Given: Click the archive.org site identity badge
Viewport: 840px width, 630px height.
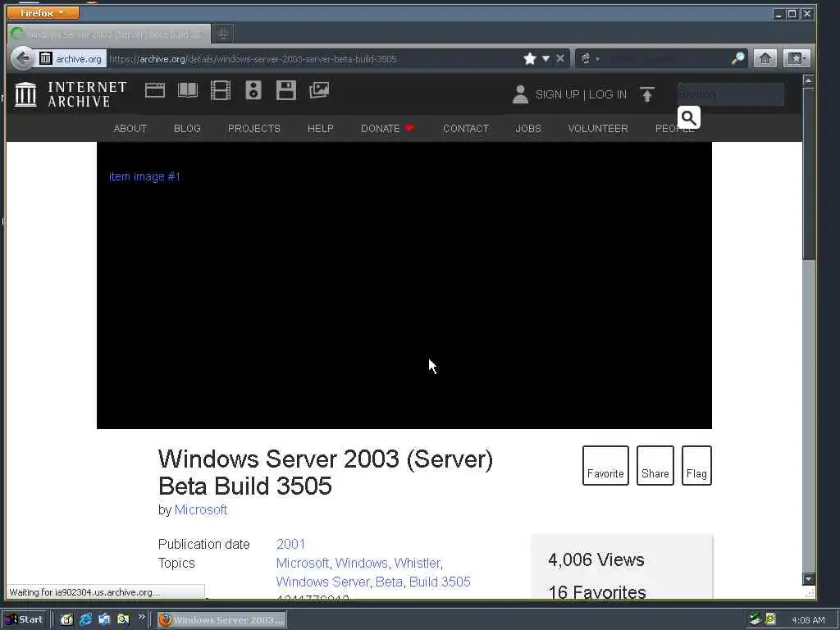Looking at the screenshot, I should 71,58.
